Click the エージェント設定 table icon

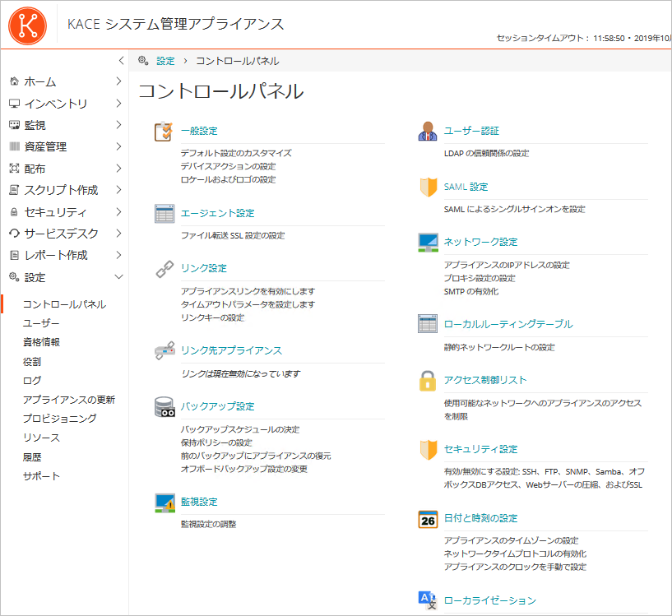point(165,214)
